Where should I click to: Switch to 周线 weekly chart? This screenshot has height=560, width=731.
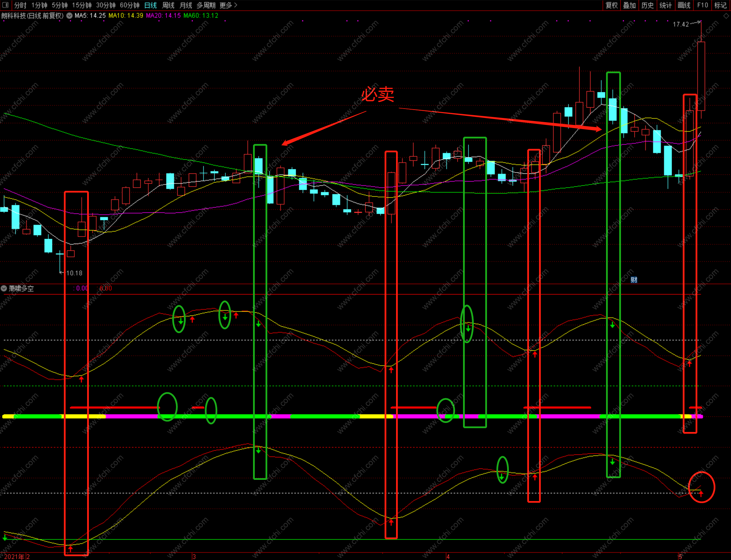point(168,5)
